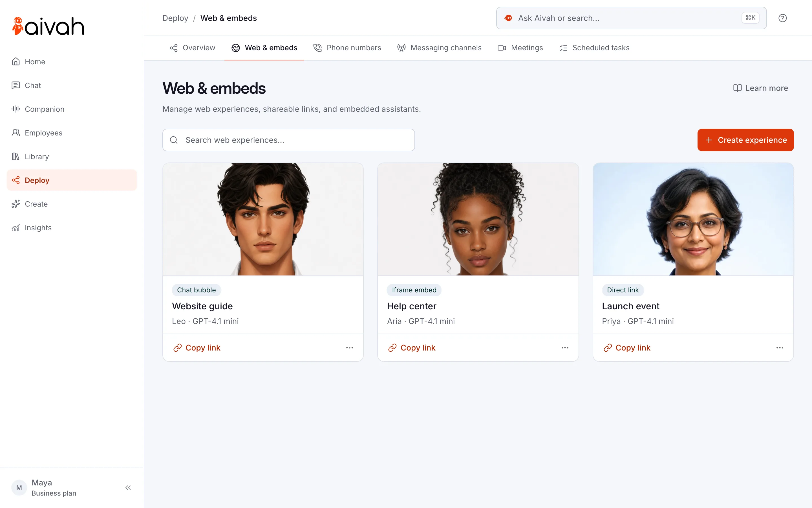Open Maya's account menu
This screenshot has height=508, width=812.
coord(44,487)
